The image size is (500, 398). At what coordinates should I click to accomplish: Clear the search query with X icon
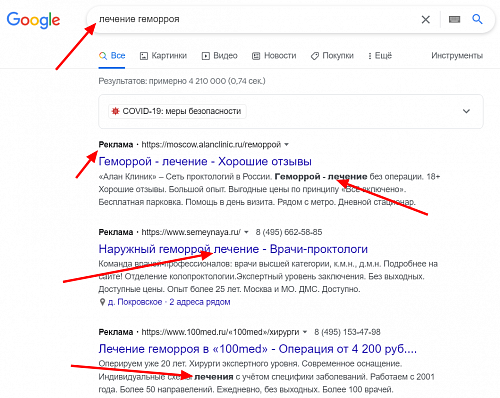pos(426,20)
